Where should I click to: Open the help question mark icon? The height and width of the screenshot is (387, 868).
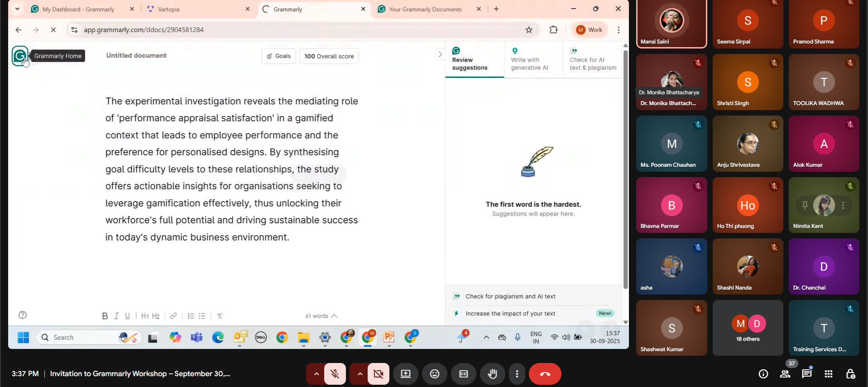[23, 315]
